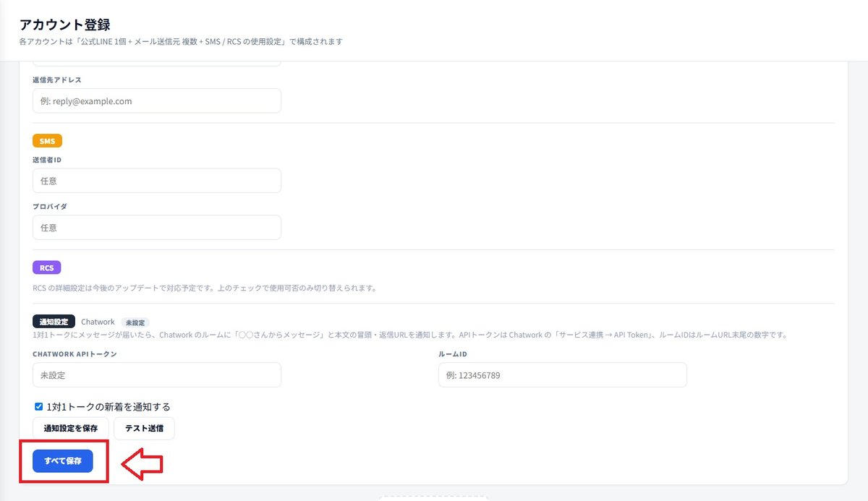Click the CHATWORK APIトークン label
This screenshot has width=868, height=501.
pos(75,354)
